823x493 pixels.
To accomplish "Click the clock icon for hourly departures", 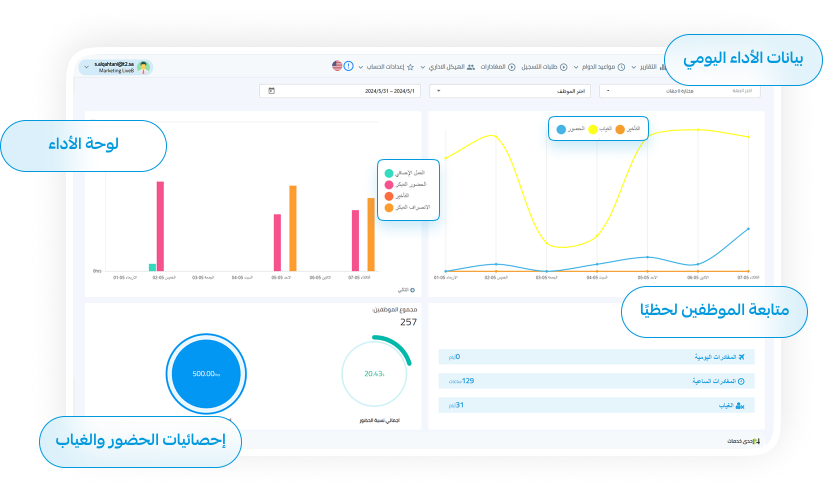I will [740, 381].
